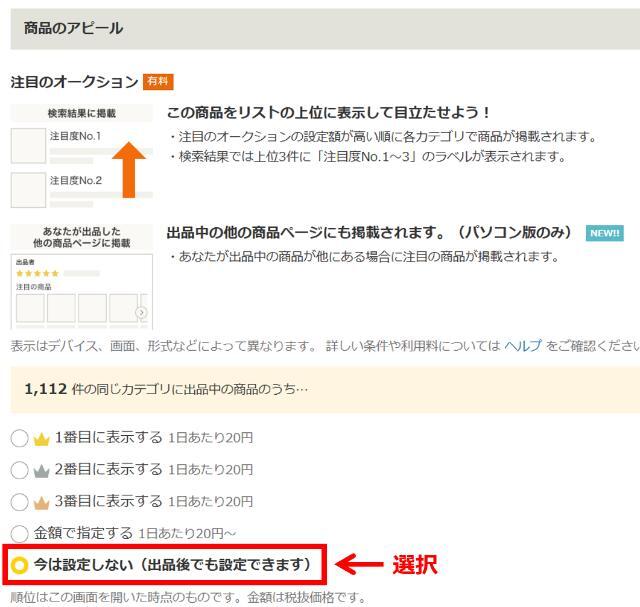Select the 1番目に表示する radio option
This screenshot has width=640, height=607.
(x=19, y=438)
